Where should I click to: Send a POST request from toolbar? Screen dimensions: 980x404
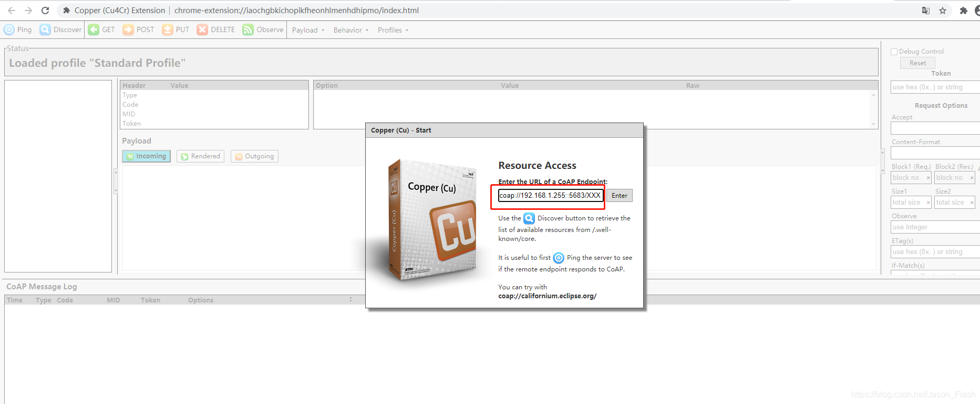[x=139, y=30]
